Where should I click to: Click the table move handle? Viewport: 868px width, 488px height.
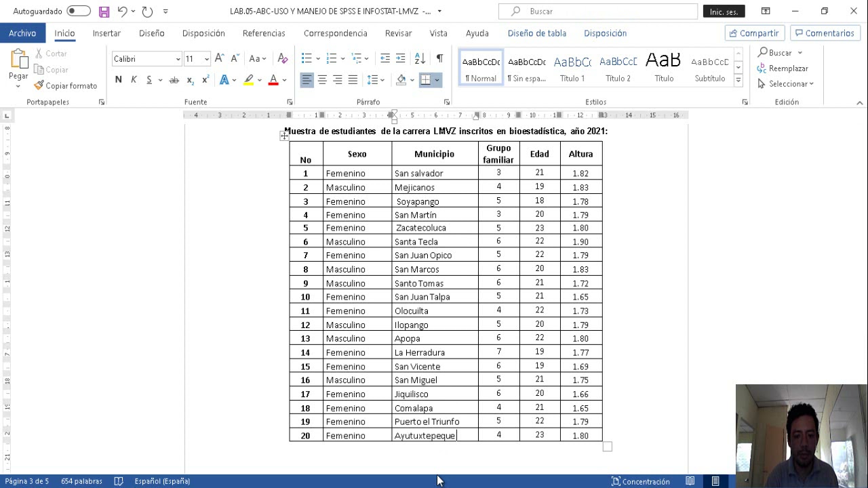point(284,136)
